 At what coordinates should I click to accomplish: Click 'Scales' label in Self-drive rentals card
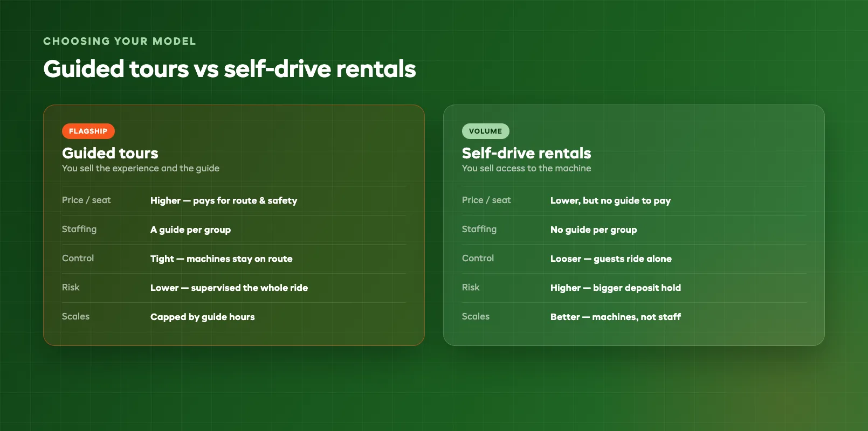click(476, 316)
